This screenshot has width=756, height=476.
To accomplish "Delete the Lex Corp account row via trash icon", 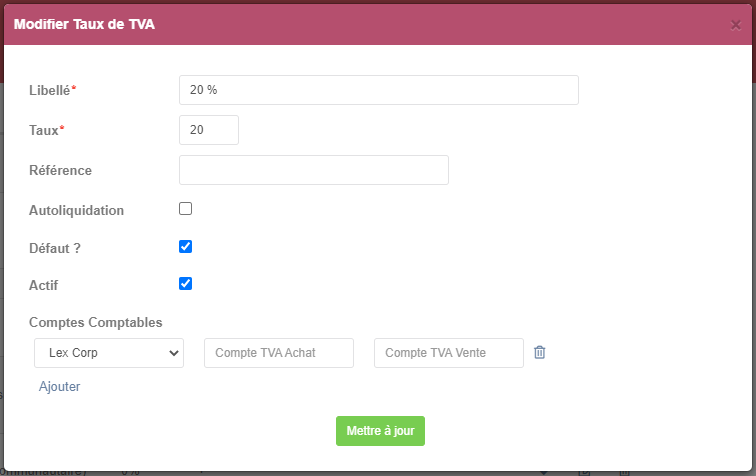I will pos(540,353).
